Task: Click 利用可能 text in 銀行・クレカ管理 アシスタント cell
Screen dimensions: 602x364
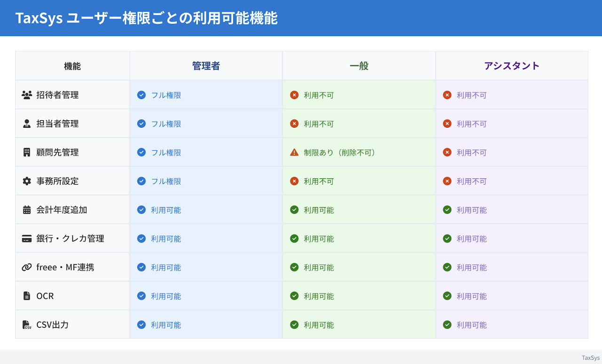Action: [x=472, y=239]
